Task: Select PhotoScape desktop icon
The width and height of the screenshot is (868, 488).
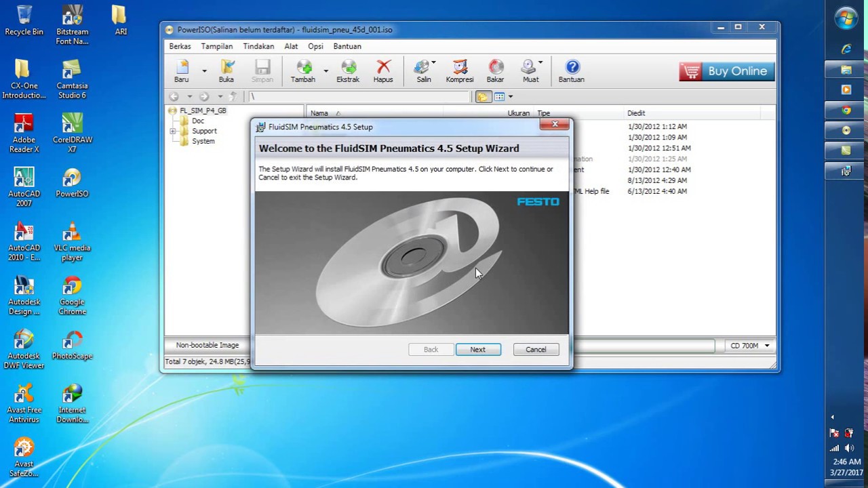Action: 72,344
